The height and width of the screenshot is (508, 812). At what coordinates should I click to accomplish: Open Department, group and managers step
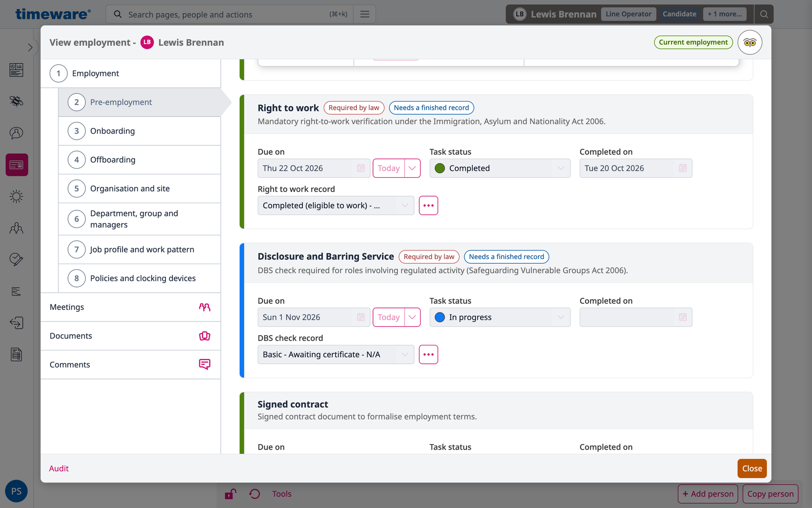pyautogui.click(x=140, y=219)
